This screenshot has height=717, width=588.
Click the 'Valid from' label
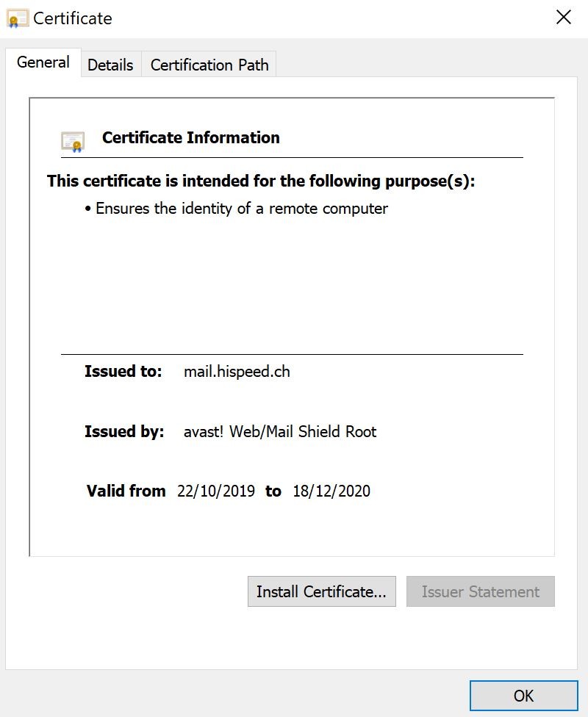126,491
